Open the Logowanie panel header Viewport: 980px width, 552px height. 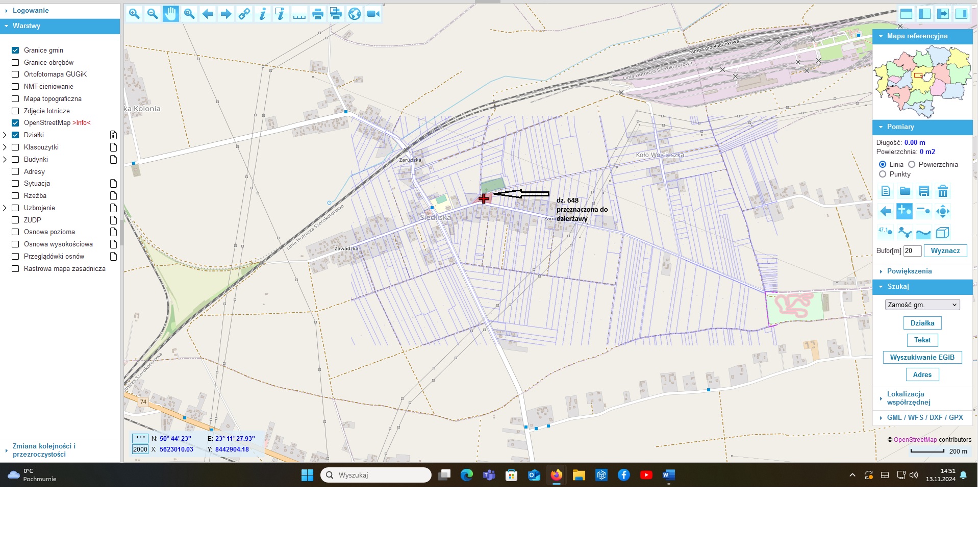coord(31,11)
